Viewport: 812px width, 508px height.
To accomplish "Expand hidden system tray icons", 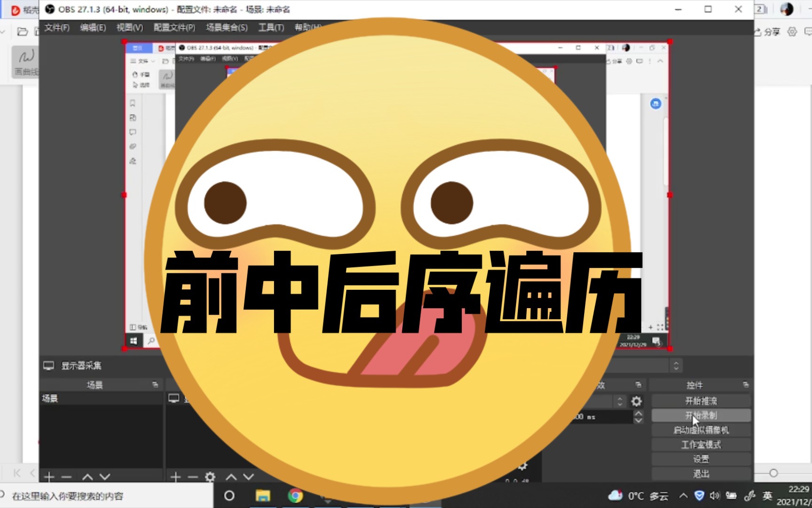I will 683,496.
